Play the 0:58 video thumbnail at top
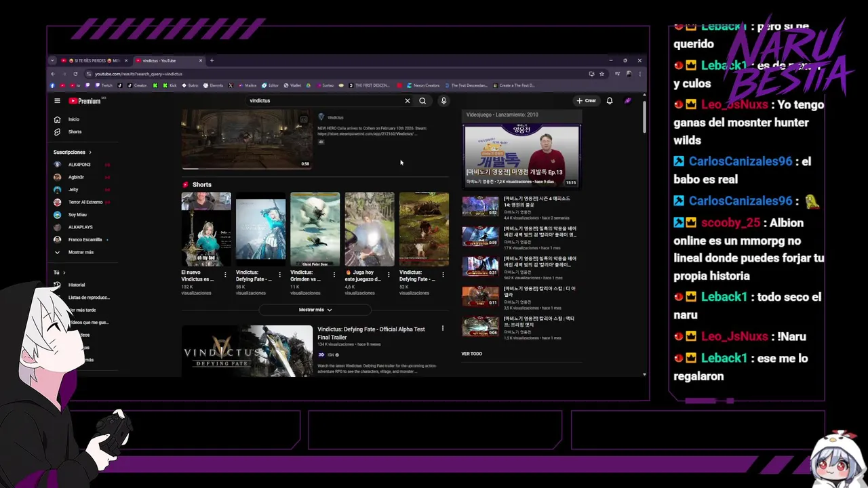This screenshot has height=488, width=868. click(x=247, y=140)
